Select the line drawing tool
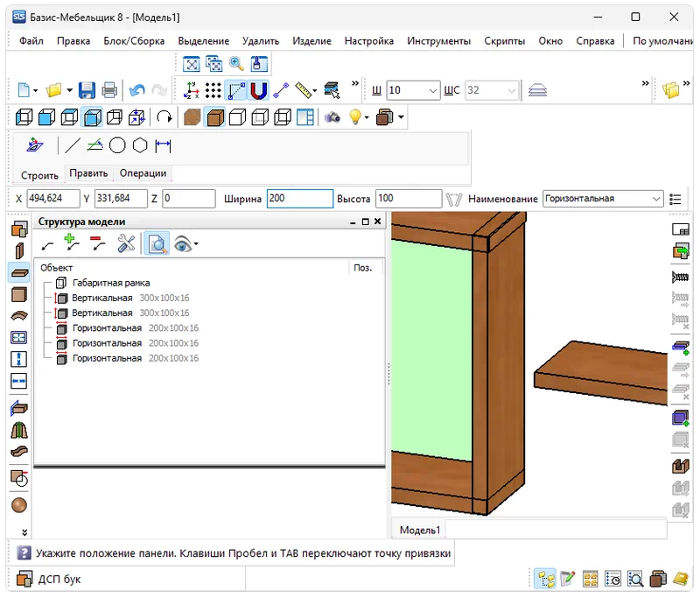Viewport: 700px width, 598px height. [73, 145]
